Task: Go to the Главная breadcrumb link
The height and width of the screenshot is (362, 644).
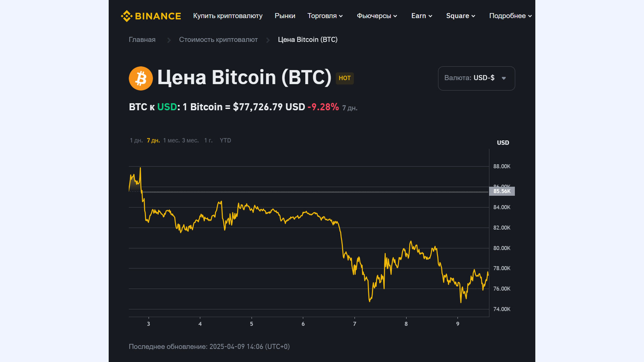Action: coord(142,40)
